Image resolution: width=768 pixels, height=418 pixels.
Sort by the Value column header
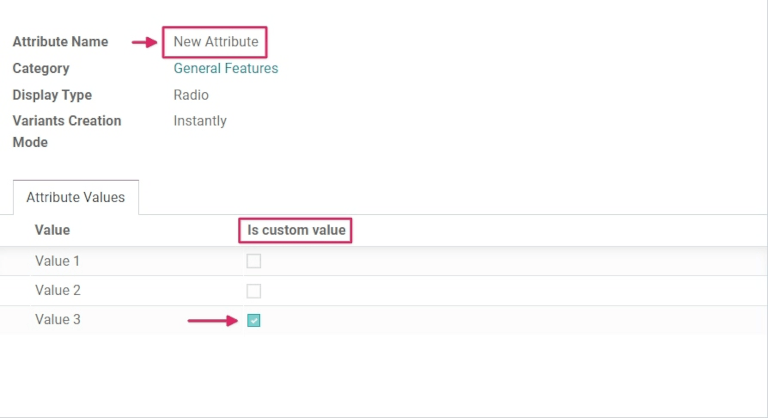52,230
